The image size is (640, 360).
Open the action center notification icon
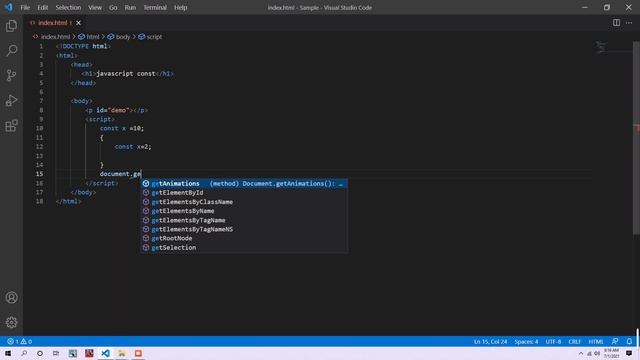629,353
